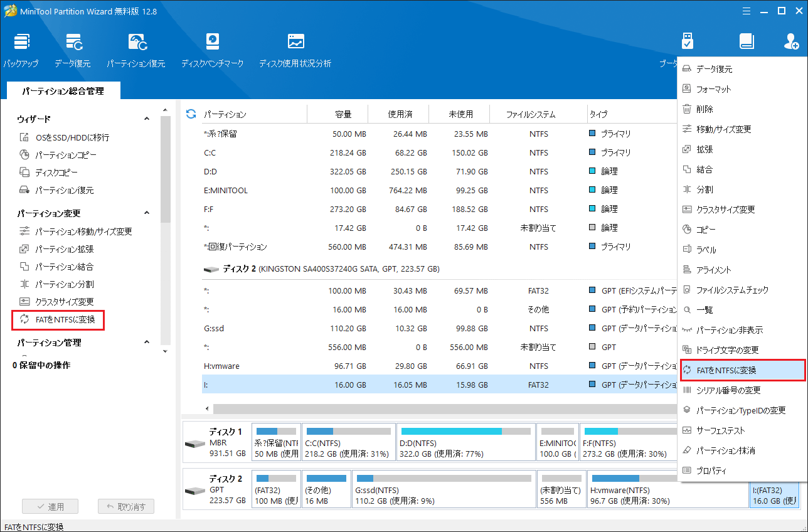Click the user registration icon
Image resolution: width=808 pixels, height=532 pixels.
tap(791, 41)
